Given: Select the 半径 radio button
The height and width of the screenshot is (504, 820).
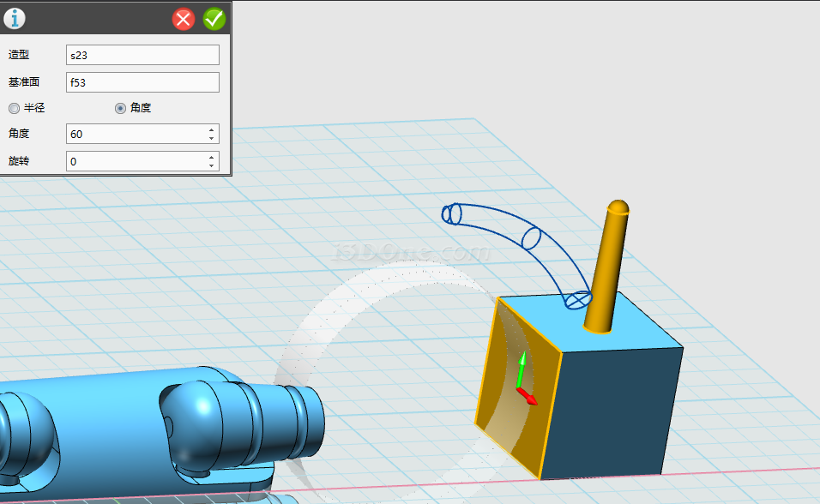Looking at the screenshot, I should [14, 108].
